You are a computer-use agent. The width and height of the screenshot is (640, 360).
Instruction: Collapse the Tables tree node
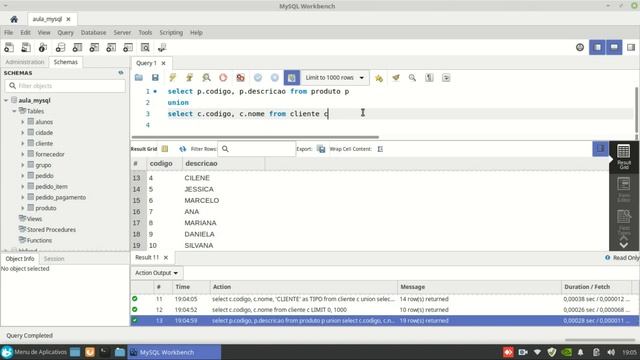click(14, 111)
